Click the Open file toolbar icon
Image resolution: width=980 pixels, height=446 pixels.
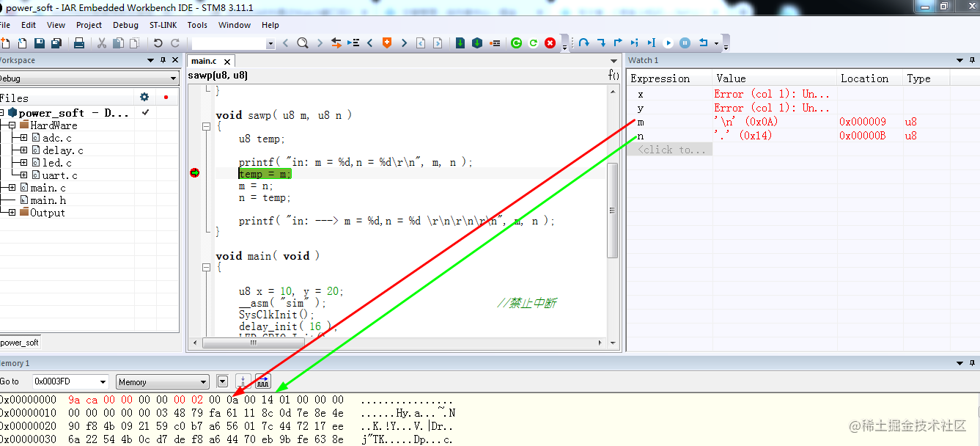click(21, 43)
